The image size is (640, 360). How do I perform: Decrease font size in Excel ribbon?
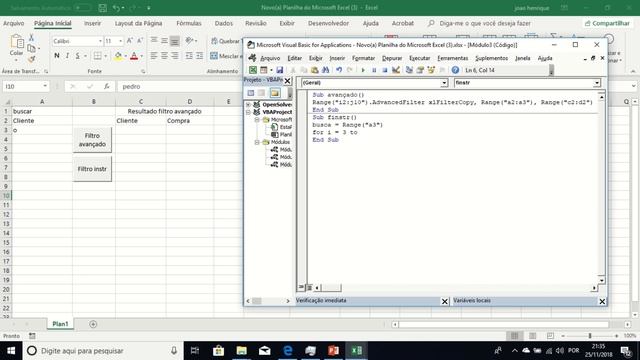click(x=140, y=41)
